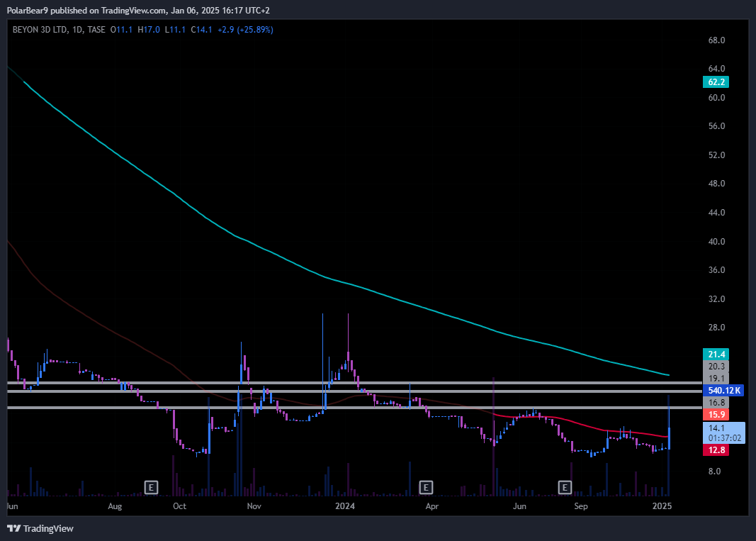Select the teal 21.4 moving average label
Viewport: 756px width, 541px height.
[x=717, y=354]
